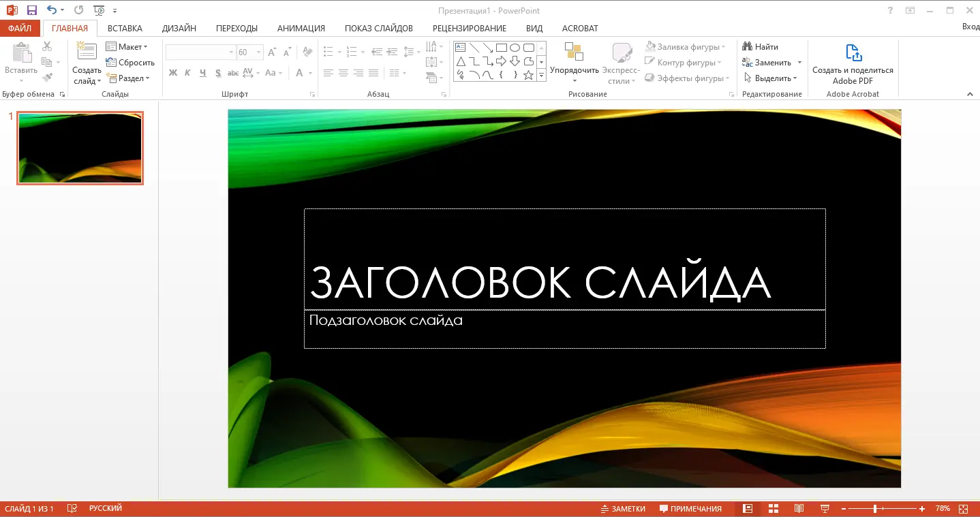The height and width of the screenshot is (517, 980).
Task: Click the Reset (Сбросить) button
Action: click(x=130, y=63)
